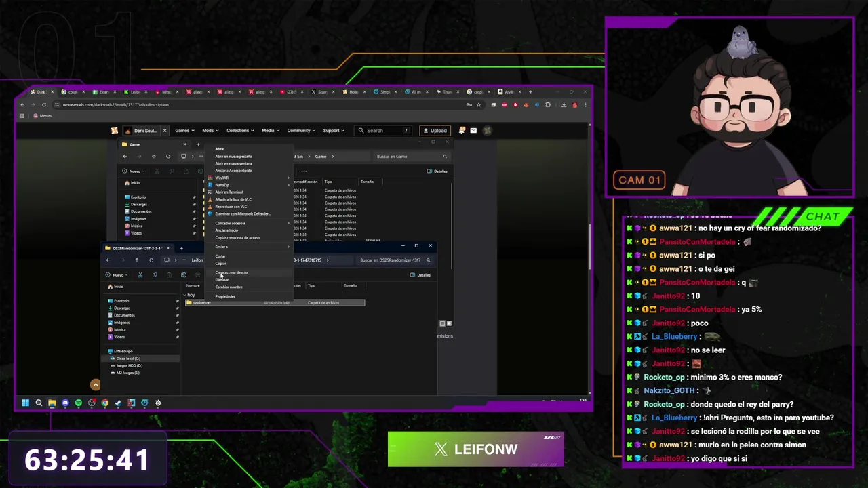Click Upload button on Nexus Mods

tap(434, 130)
